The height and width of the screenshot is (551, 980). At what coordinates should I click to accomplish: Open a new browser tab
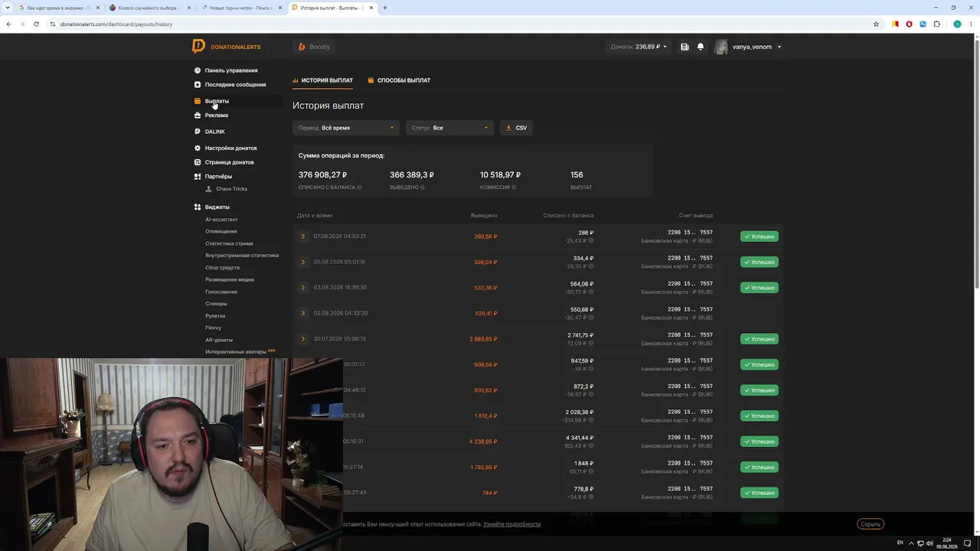[x=385, y=8]
